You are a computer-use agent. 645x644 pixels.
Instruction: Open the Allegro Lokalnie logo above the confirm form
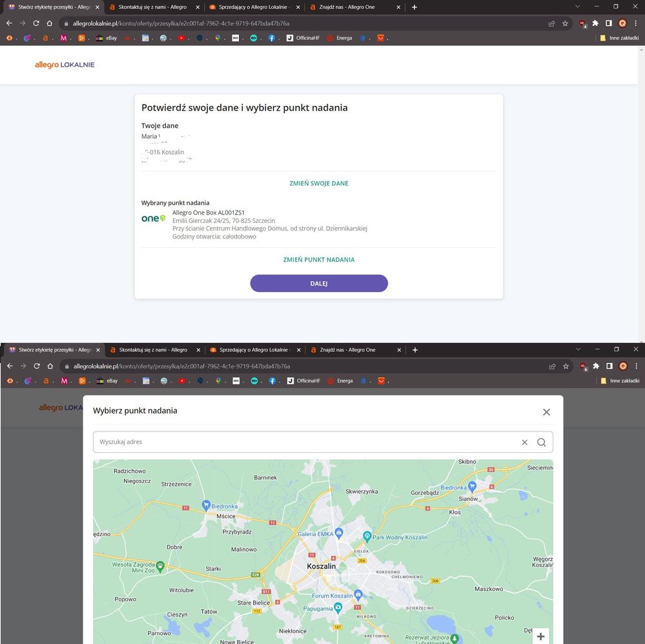[65, 65]
